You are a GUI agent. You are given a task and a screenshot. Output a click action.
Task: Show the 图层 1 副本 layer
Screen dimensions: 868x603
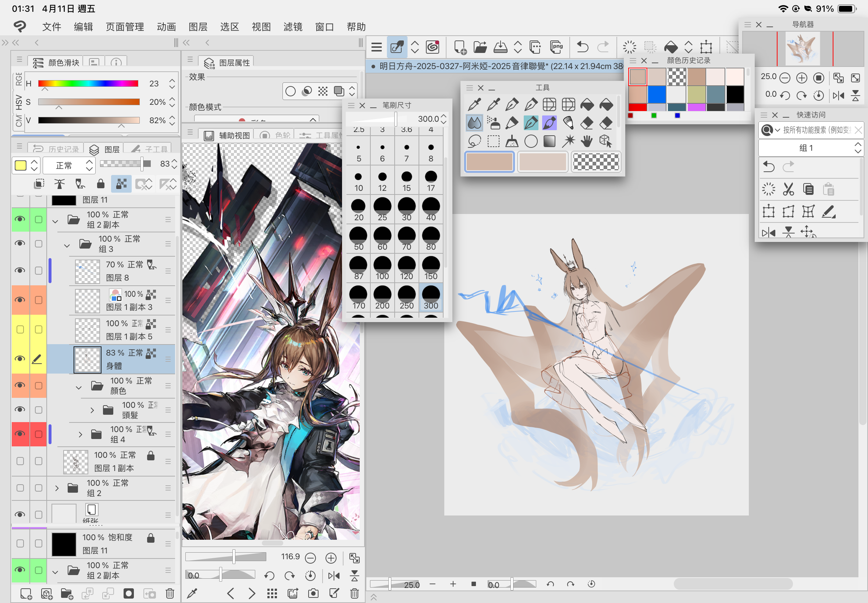(20, 461)
